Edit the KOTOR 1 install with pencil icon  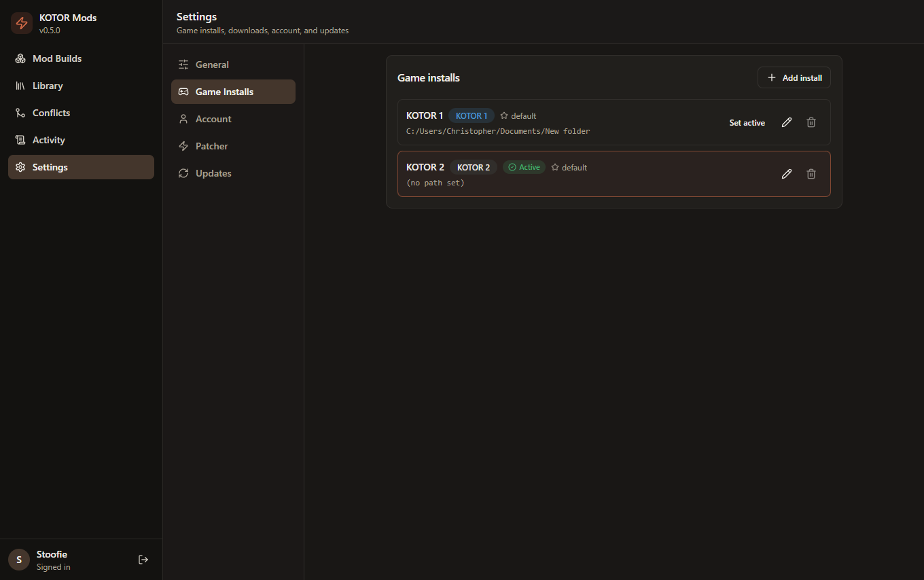click(787, 122)
